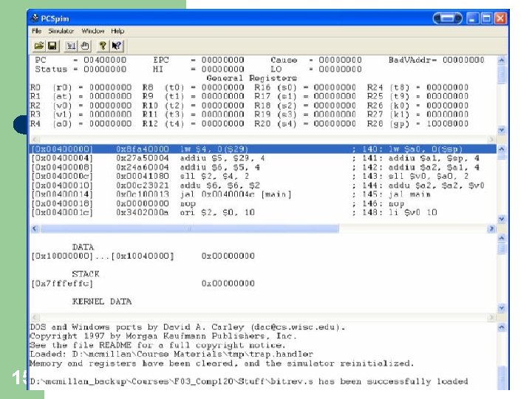Click the PC register value 00400000

tap(105, 60)
